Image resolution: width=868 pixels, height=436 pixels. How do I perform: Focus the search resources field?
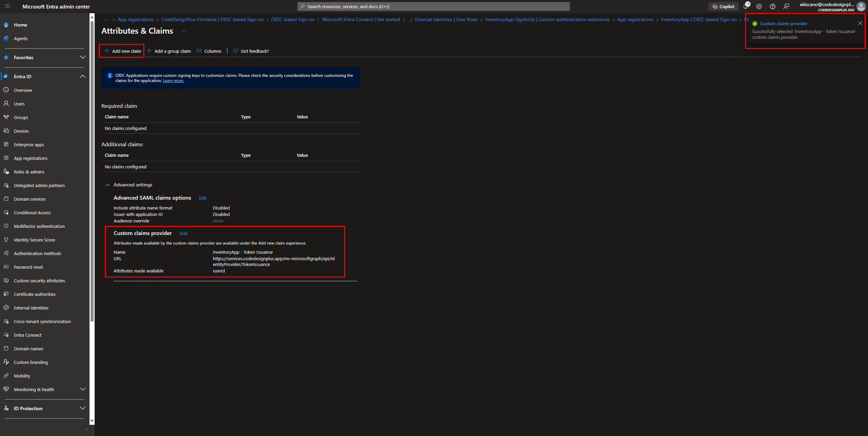[x=433, y=6]
